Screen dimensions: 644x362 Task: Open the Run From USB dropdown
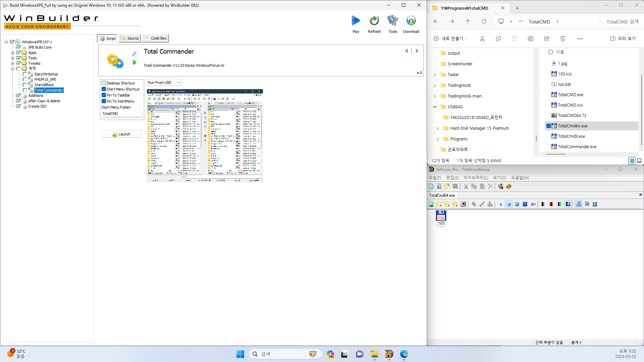coord(164,82)
